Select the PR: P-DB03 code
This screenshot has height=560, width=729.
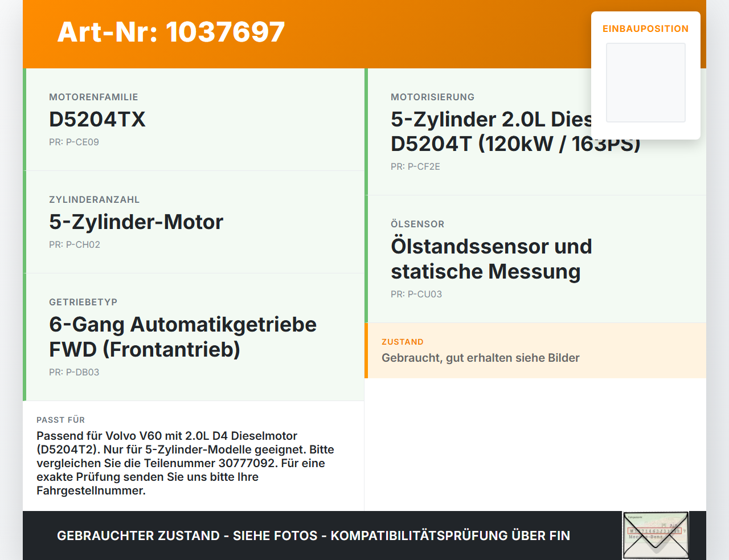pyautogui.click(x=74, y=372)
